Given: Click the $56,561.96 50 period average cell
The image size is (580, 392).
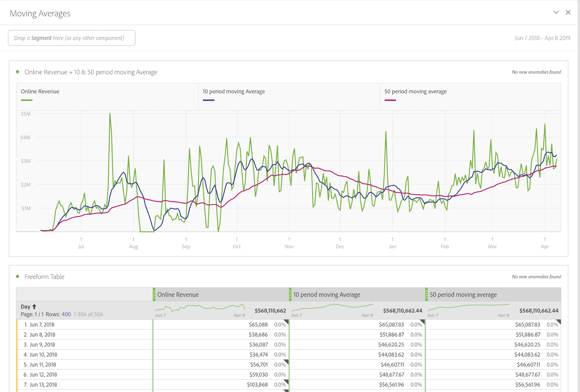Looking at the screenshot, I should click(493, 384).
